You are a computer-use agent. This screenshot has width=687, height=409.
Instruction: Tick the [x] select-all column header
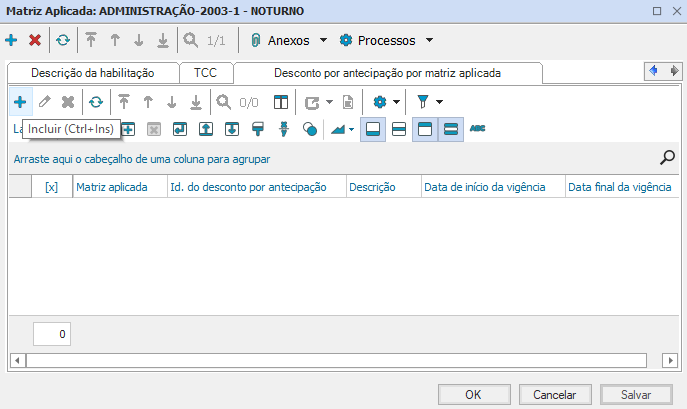(x=52, y=187)
